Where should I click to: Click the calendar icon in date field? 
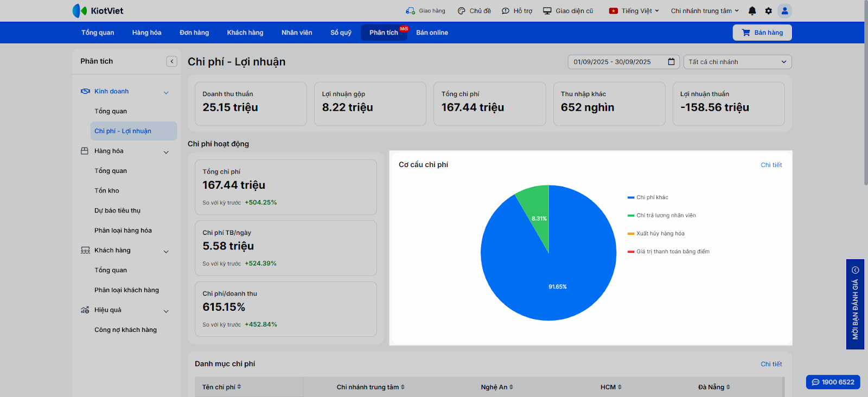tap(671, 62)
